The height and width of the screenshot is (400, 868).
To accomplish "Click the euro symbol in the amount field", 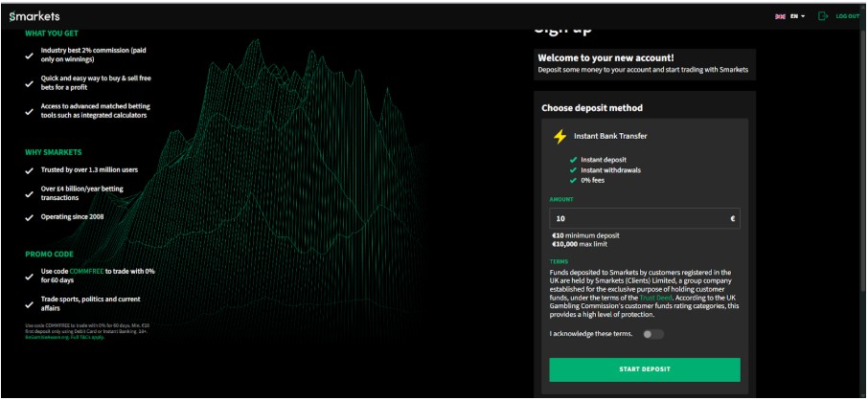I will pyautogui.click(x=732, y=218).
